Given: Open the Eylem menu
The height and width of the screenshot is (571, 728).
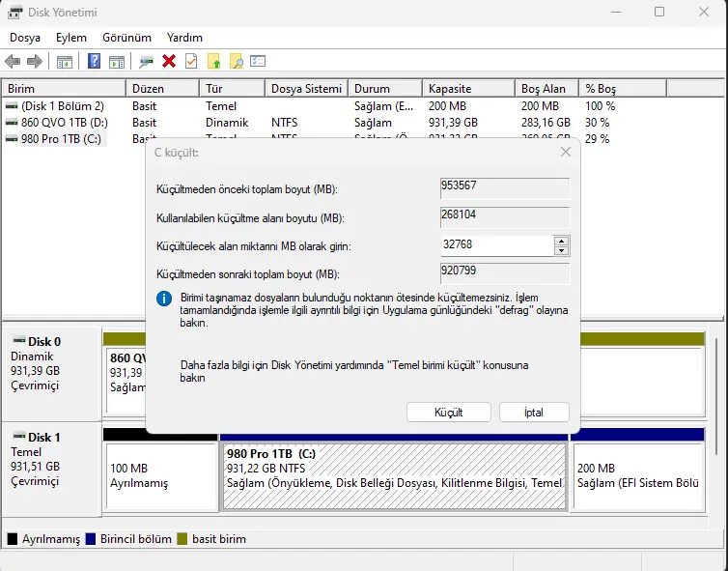Looking at the screenshot, I should 71,38.
